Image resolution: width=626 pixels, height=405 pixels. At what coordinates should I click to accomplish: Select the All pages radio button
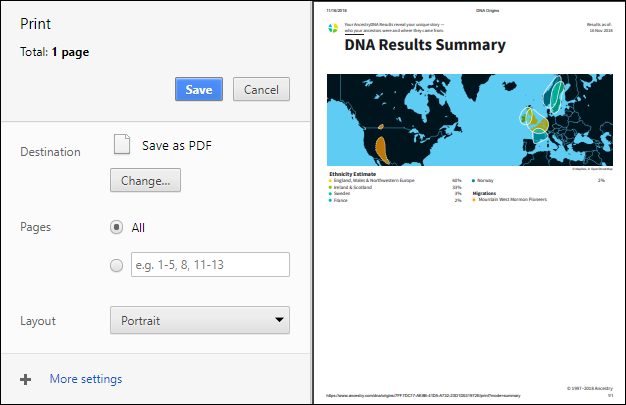pos(117,227)
